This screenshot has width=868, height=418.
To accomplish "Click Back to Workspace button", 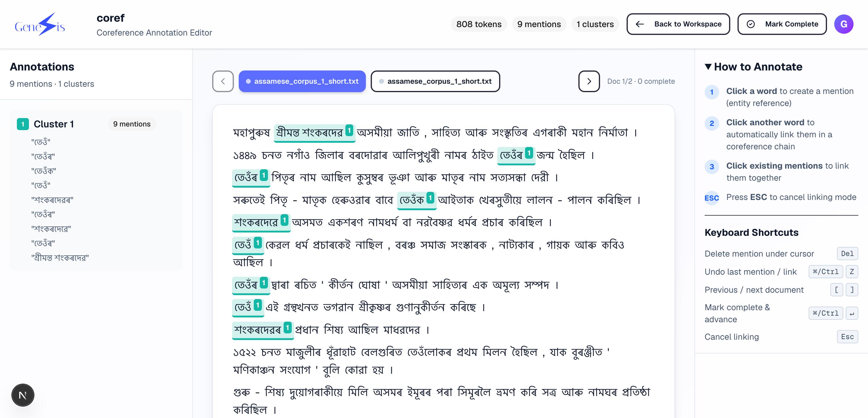I will 678,24.
